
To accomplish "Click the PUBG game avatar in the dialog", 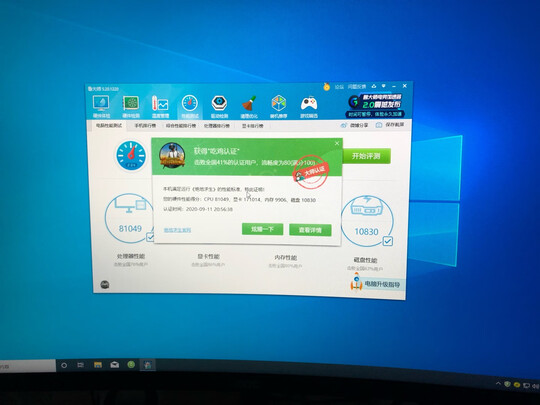I will click(x=172, y=155).
